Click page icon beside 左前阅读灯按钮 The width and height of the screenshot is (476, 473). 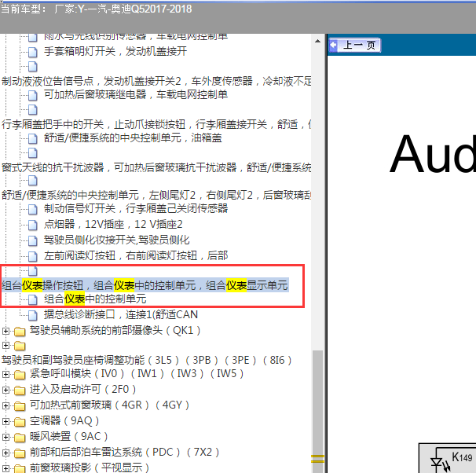tap(33, 257)
